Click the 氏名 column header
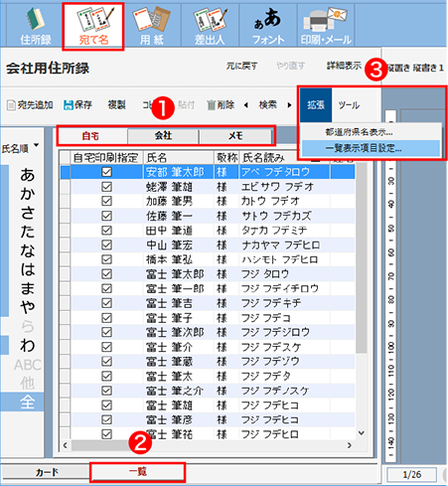 179,158
